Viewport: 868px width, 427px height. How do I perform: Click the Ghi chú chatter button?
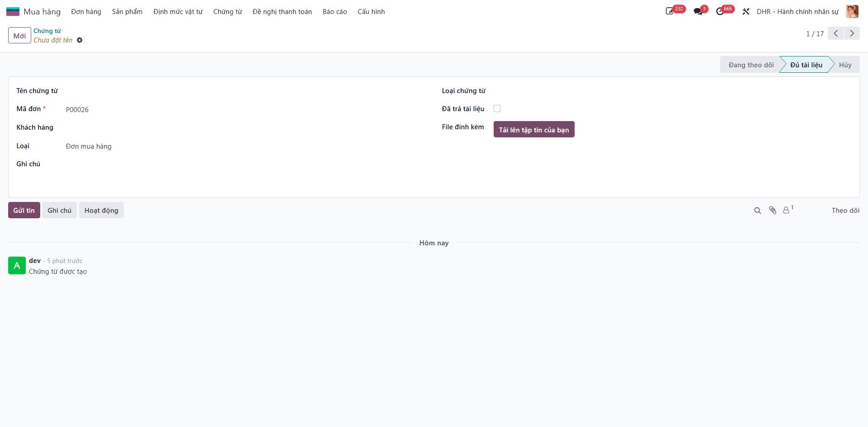coord(60,211)
